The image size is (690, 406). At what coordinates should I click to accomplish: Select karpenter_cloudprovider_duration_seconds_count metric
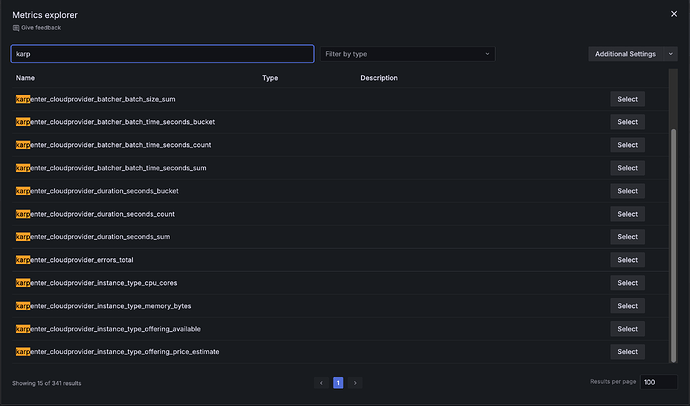(628, 214)
